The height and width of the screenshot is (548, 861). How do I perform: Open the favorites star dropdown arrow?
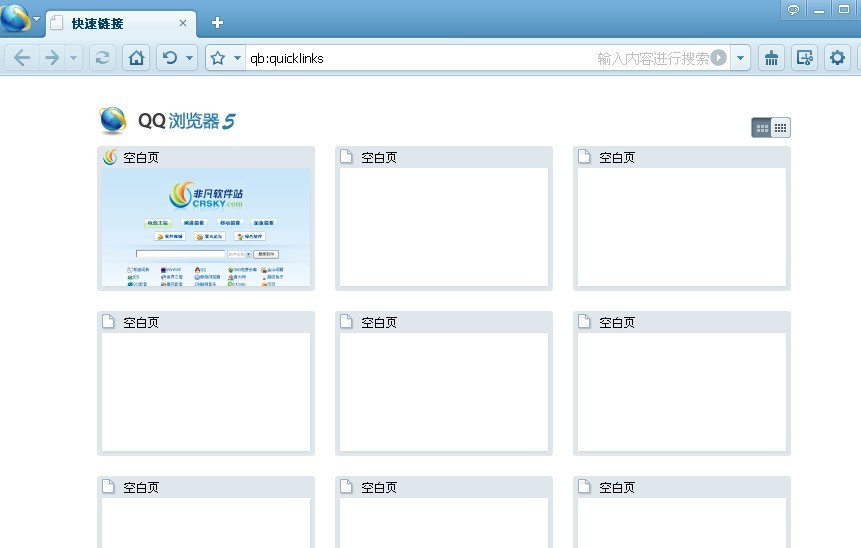pyautogui.click(x=237, y=58)
